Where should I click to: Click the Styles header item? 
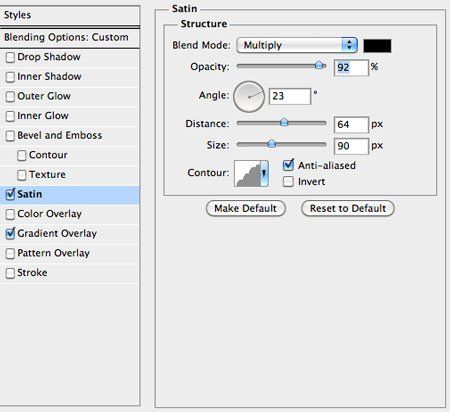[70, 15]
